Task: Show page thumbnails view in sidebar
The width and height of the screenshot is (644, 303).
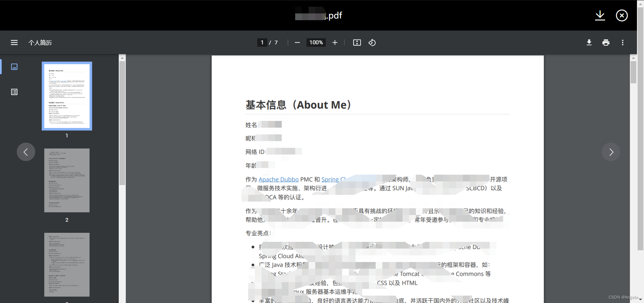Action: tap(14, 67)
